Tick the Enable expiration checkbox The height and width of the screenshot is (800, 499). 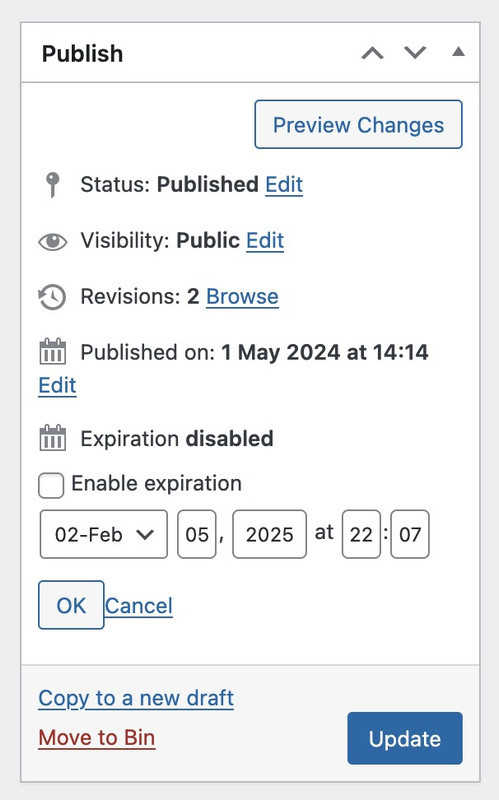click(x=51, y=485)
